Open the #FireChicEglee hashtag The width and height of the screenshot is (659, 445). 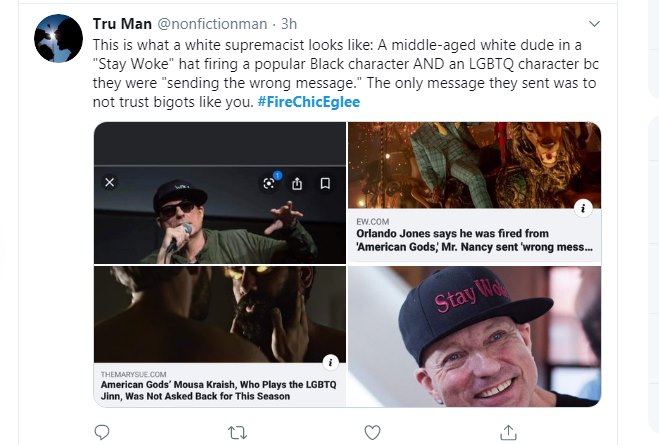tap(308, 104)
